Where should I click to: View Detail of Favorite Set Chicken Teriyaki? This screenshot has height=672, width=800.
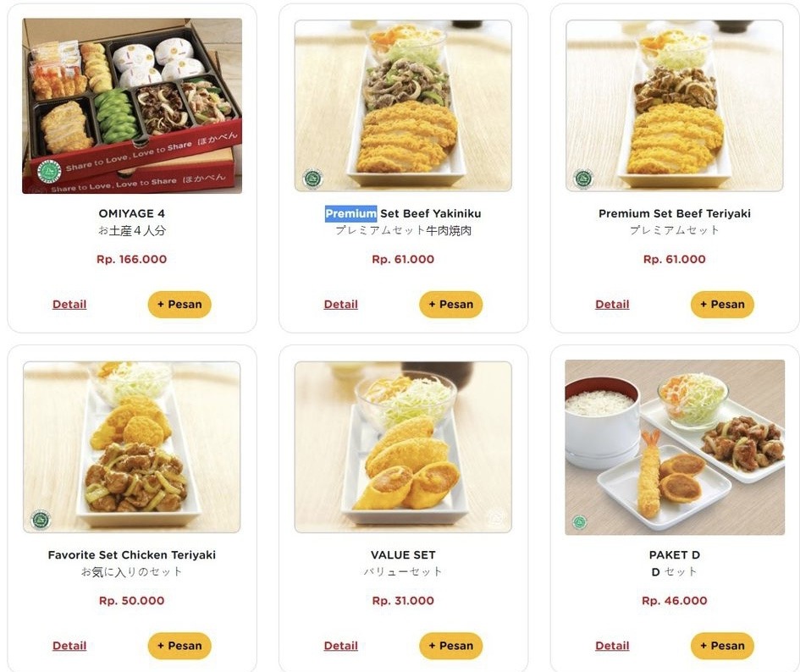(x=69, y=646)
